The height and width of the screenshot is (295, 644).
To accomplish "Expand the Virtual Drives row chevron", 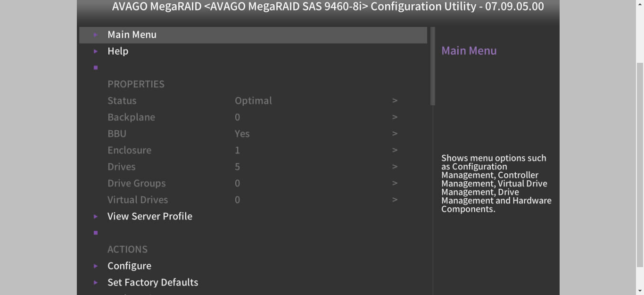I will tap(395, 200).
